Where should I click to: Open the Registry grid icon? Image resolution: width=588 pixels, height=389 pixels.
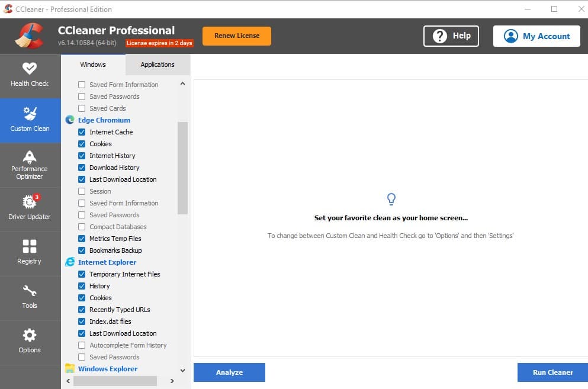[x=30, y=246]
